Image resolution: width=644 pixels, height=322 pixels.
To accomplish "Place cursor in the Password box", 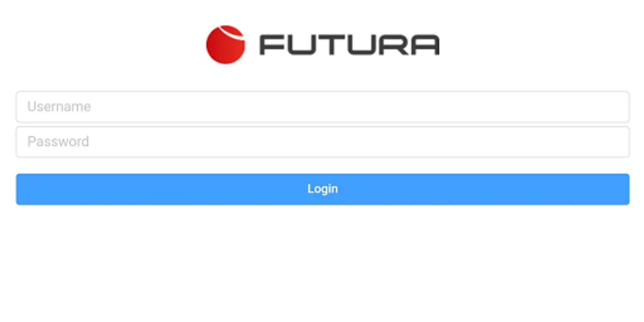I will [323, 142].
